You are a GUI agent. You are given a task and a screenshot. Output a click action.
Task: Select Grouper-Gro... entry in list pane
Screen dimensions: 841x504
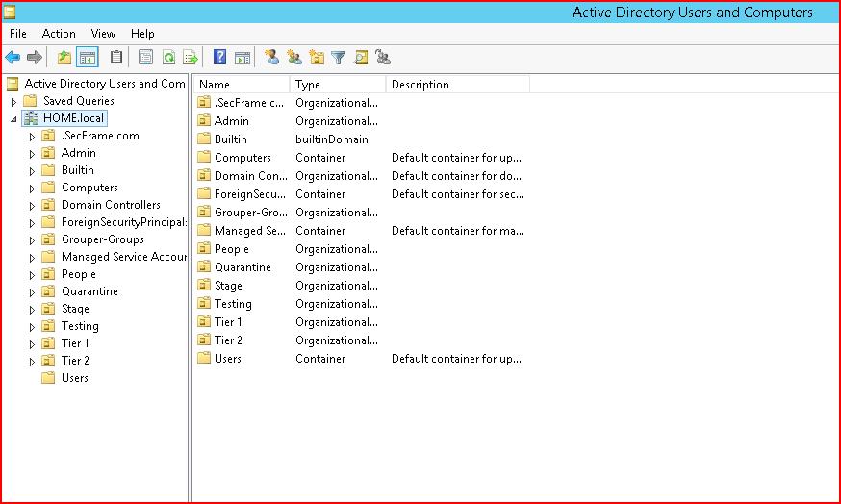click(x=250, y=212)
